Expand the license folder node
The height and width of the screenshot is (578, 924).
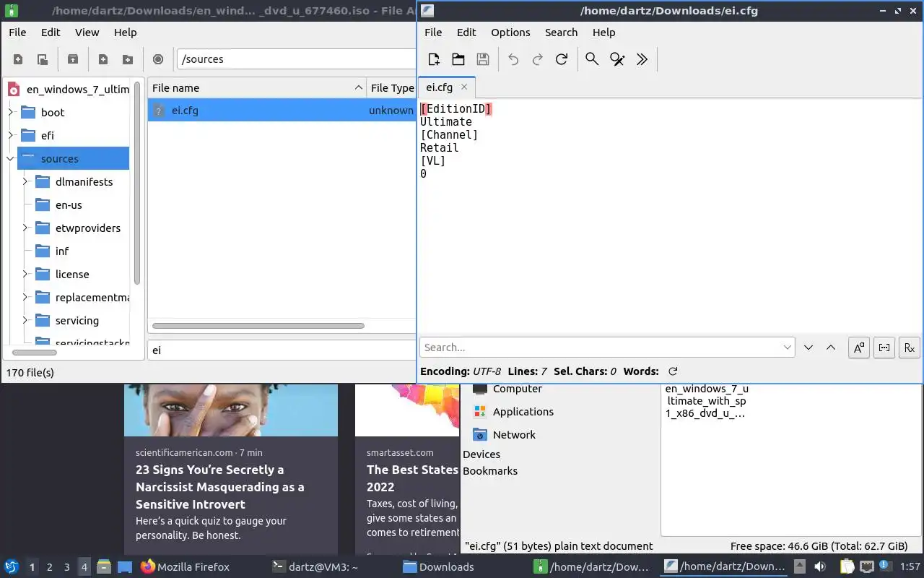pyautogui.click(x=25, y=275)
